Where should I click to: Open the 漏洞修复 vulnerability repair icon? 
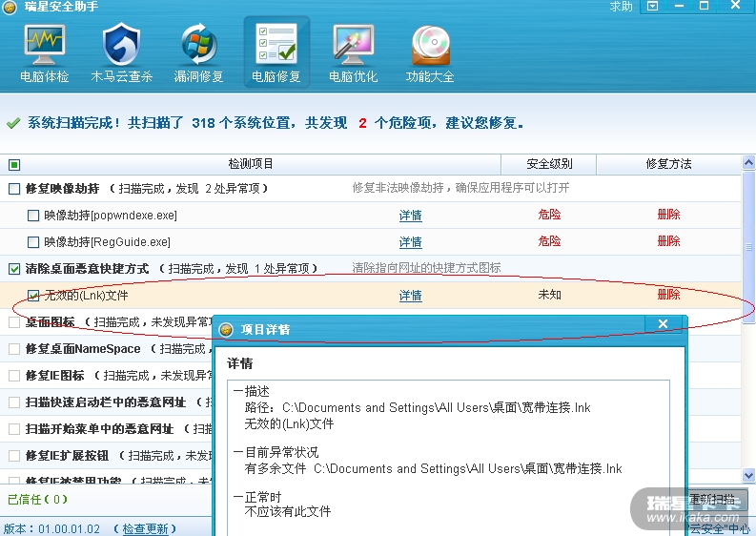click(x=198, y=53)
